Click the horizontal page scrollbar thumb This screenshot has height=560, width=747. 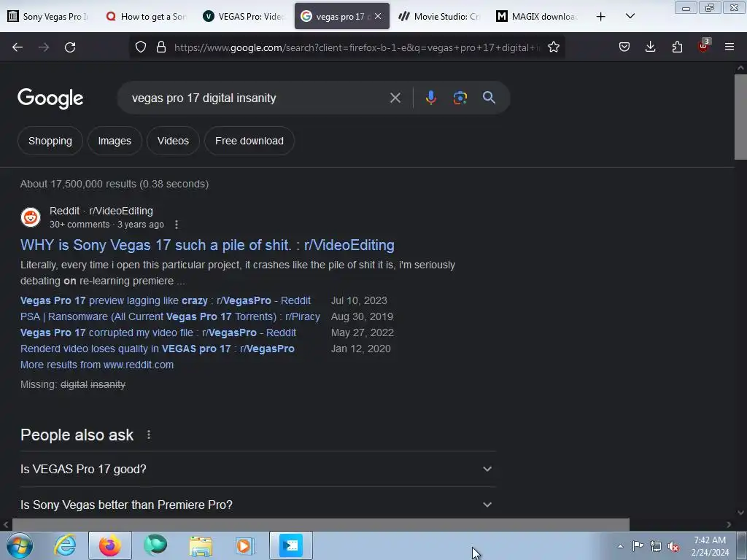coord(321,524)
